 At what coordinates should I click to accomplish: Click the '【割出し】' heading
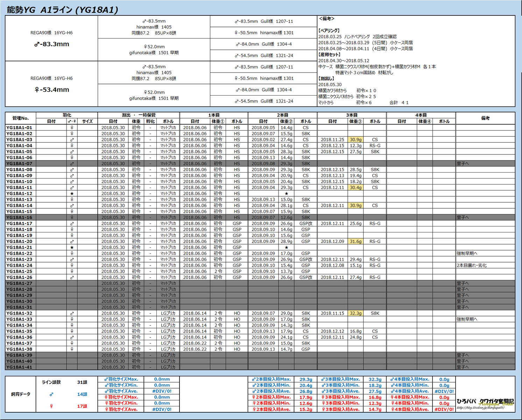pos(327,78)
